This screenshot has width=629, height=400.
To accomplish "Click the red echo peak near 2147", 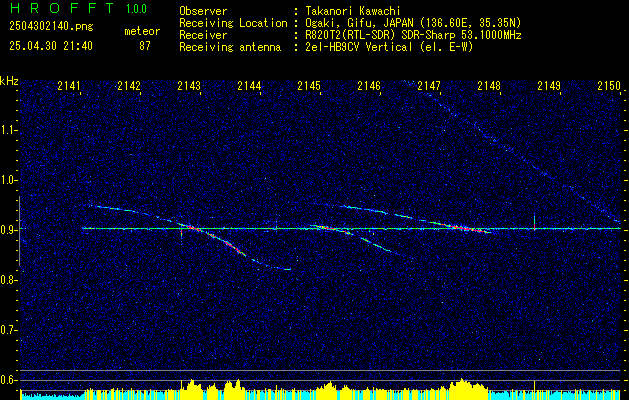I will tap(461, 228).
